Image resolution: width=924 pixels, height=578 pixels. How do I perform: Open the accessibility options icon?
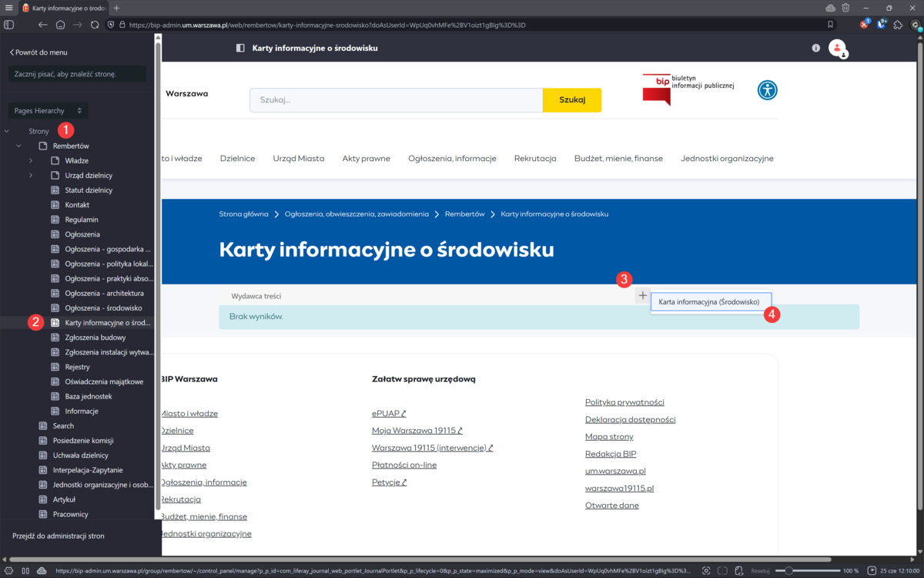click(767, 90)
